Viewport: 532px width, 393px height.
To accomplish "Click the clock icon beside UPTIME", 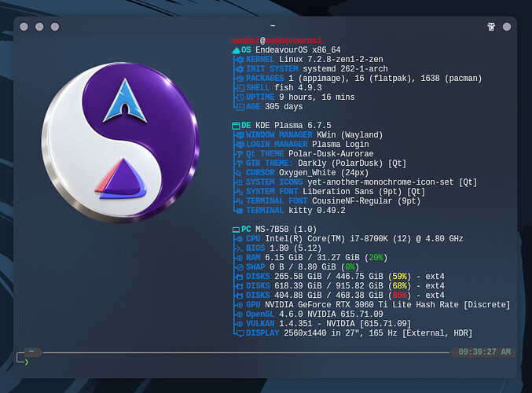I will click(240, 97).
